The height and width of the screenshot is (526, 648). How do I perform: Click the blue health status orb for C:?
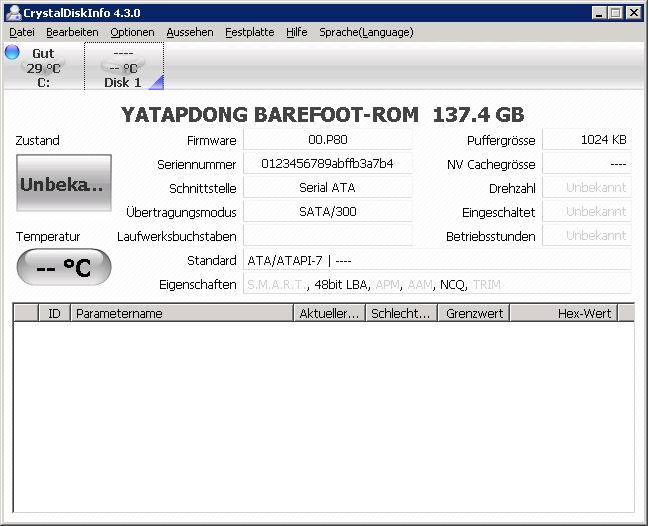pos(12,52)
